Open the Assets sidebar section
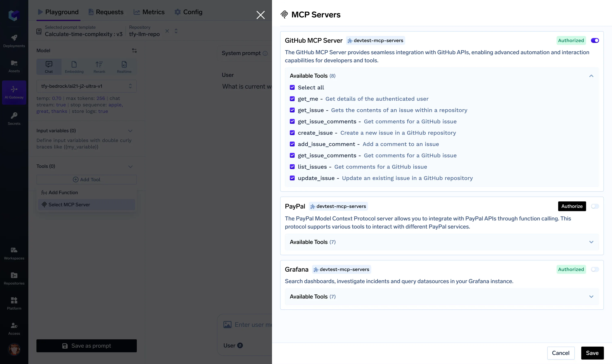Viewport: 612px width, 364px height. [14, 66]
